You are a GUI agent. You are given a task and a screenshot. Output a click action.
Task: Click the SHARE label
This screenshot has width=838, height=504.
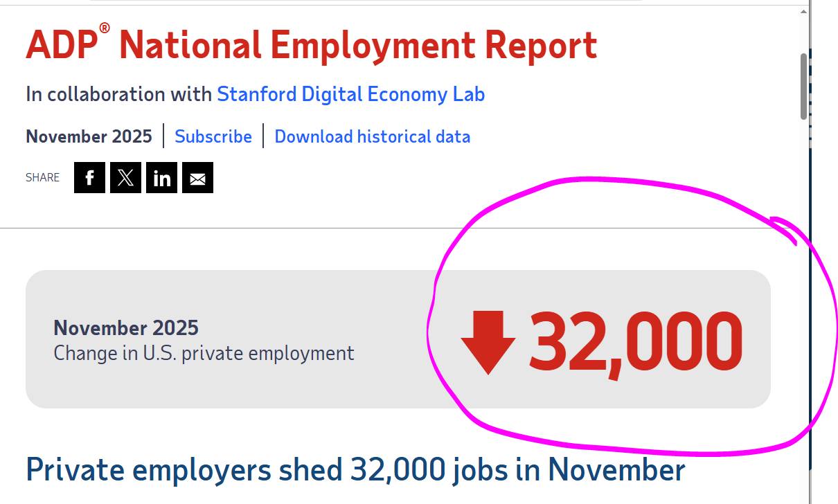point(43,178)
